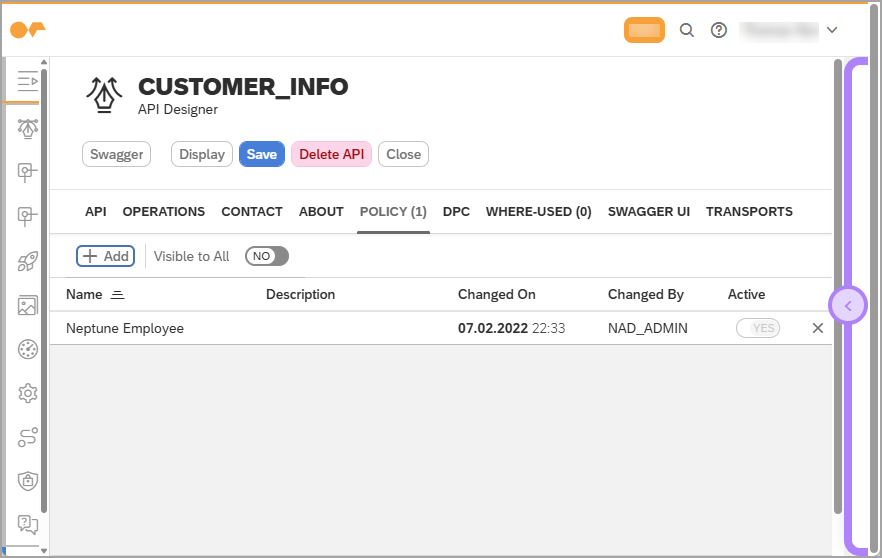This screenshot has width=882, height=558.
Task: Click the orange button in the header
Action: tap(644, 30)
